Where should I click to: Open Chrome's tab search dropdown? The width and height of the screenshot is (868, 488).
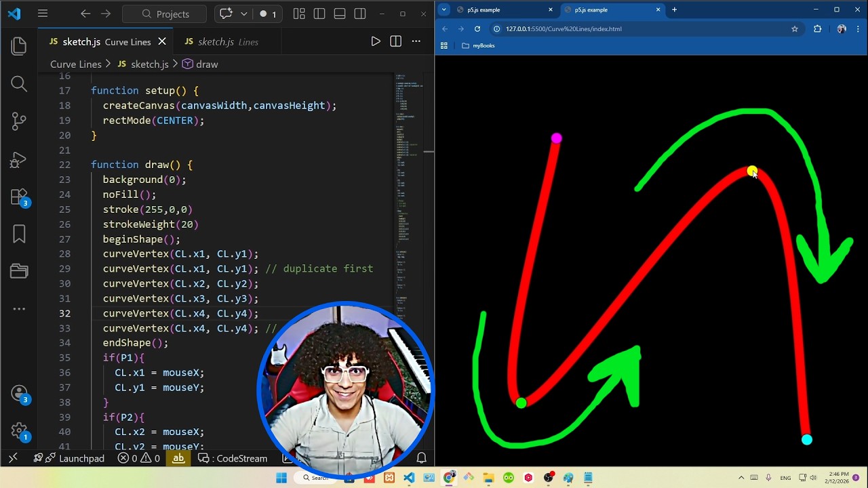click(x=443, y=9)
